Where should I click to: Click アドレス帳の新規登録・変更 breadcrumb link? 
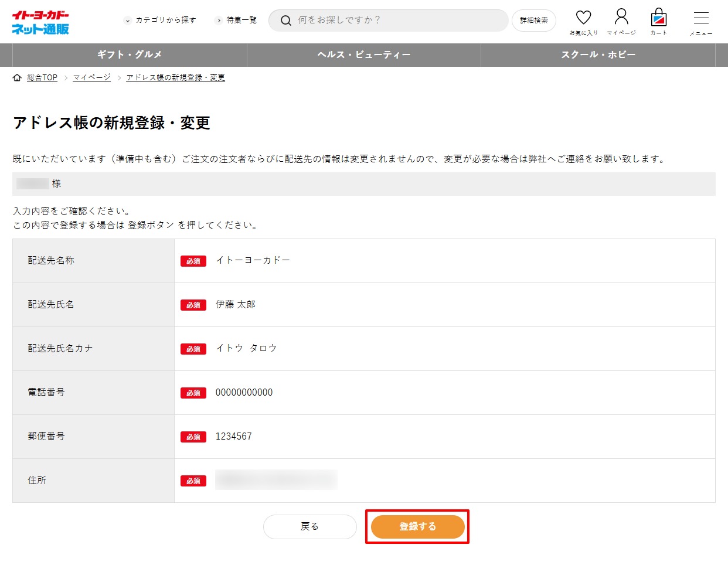click(x=175, y=77)
